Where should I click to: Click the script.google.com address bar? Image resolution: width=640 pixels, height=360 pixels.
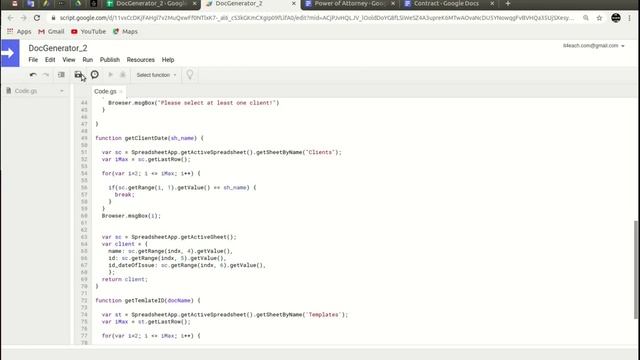[x=316, y=18]
